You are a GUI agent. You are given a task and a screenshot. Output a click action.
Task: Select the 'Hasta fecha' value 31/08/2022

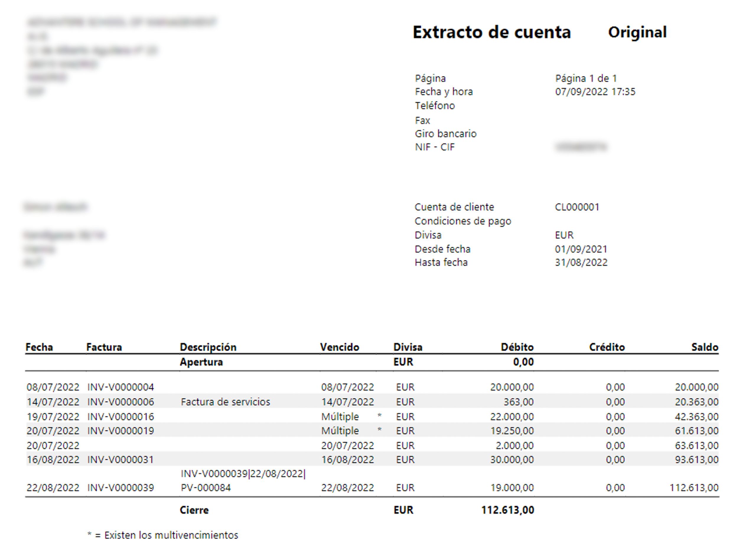click(x=581, y=263)
